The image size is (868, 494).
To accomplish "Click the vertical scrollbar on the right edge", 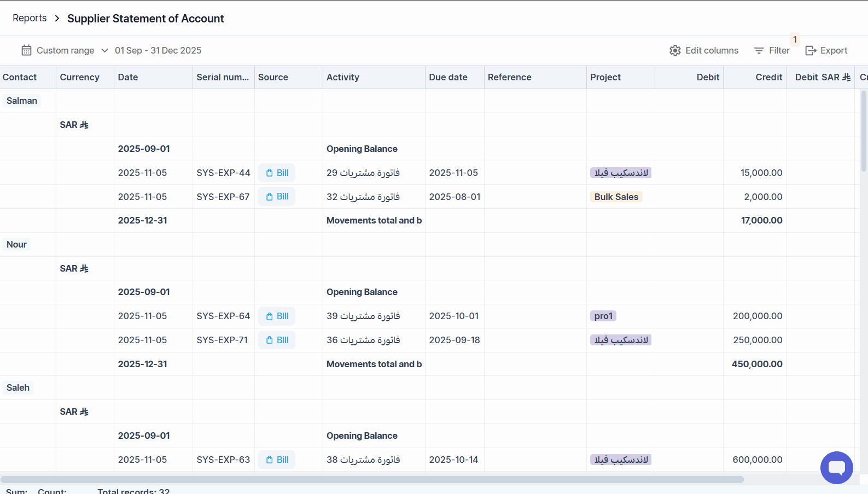I will tap(864, 131).
